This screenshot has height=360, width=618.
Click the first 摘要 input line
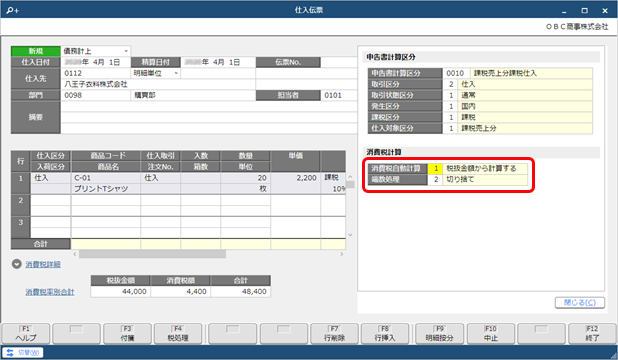click(x=209, y=106)
